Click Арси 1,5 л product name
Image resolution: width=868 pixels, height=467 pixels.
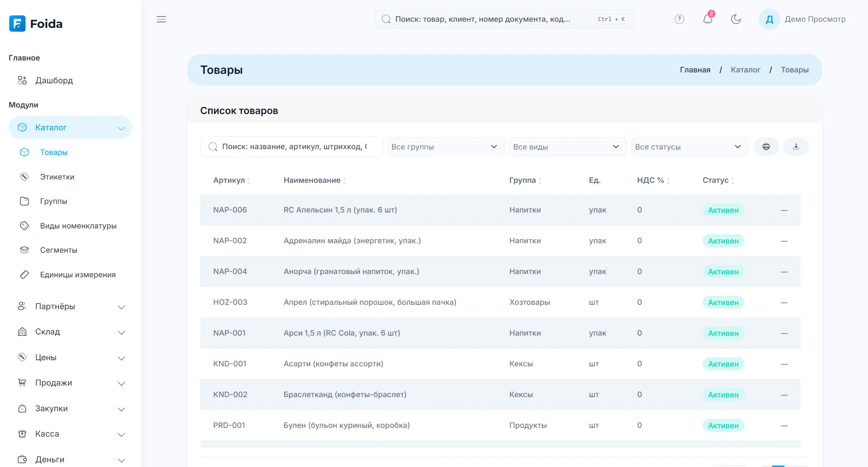pyautogui.click(x=341, y=333)
